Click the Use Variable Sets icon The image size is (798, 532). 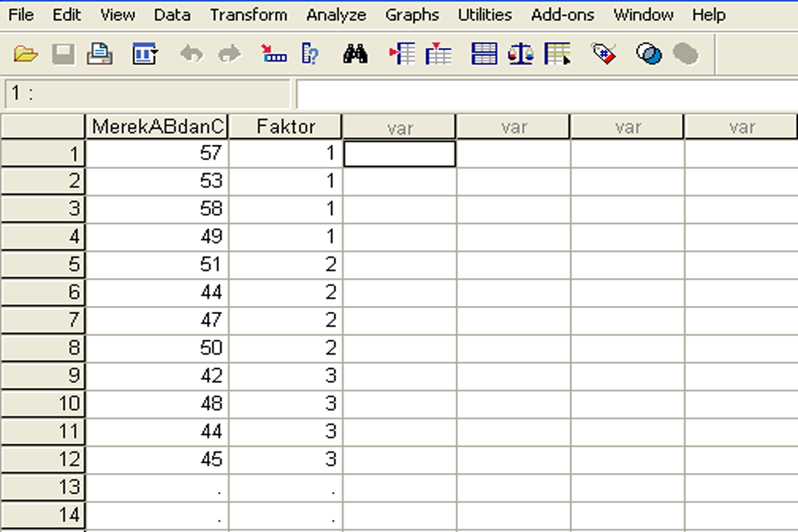(649, 53)
